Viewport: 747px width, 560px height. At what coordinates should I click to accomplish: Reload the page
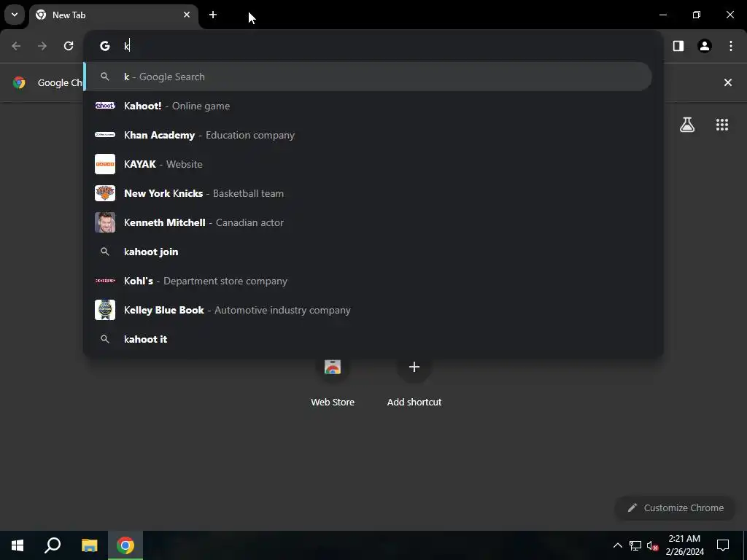(x=69, y=46)
